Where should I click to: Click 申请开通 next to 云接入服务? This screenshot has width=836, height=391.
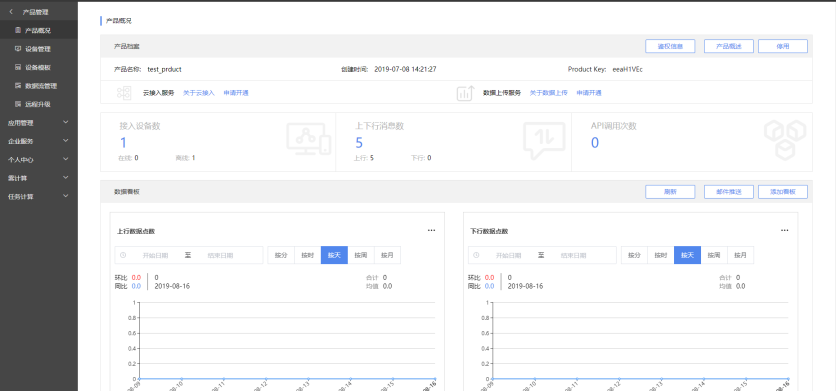tap(236, 93)
